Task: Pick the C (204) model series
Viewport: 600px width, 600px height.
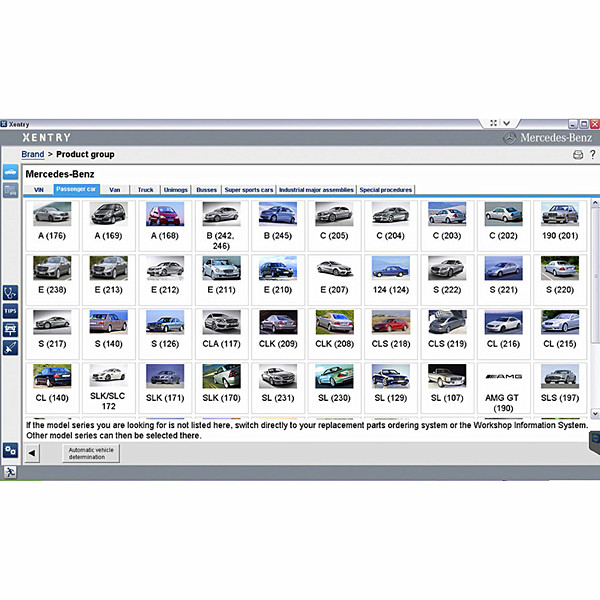Action: [x=391, y=225]
